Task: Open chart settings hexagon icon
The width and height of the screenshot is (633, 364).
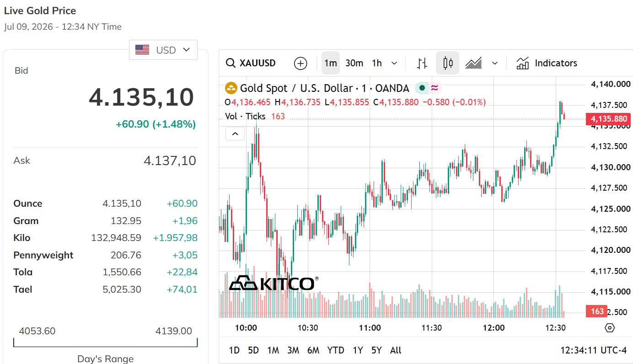Action: tap(609, 327)
